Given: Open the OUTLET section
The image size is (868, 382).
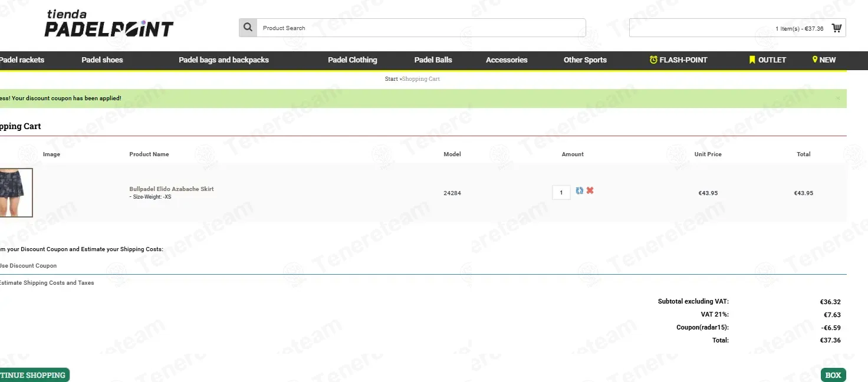Looking at the screenshot, I should click(767, 60).
